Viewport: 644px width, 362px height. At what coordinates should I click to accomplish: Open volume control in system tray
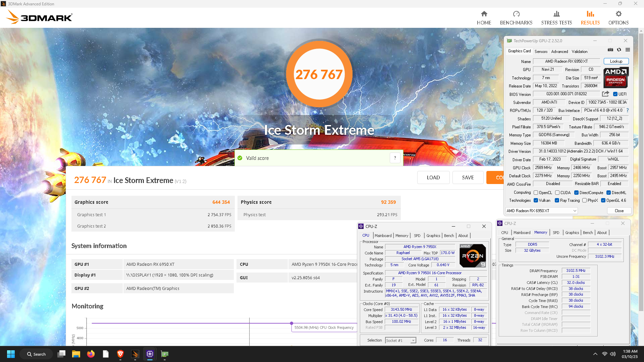[613, 354]
